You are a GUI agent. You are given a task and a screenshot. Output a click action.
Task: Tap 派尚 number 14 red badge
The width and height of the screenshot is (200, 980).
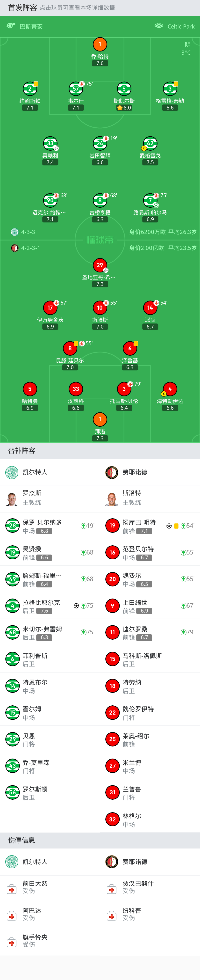tap(150, 308)
